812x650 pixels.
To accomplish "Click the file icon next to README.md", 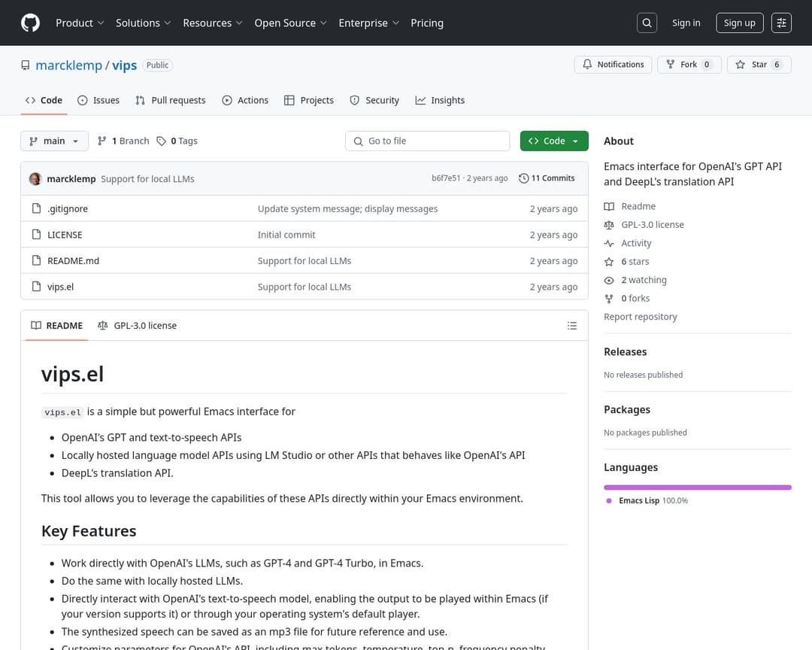I will pyautogui.click(x=36, y=260).
